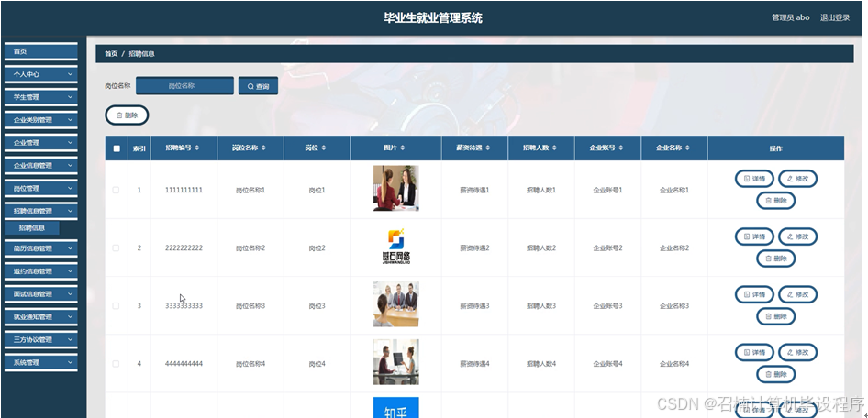Image resolution: width=868 pixels, height=418 pixels.
Task: Check the checkbox for row 1
Action: click(116, 190)
